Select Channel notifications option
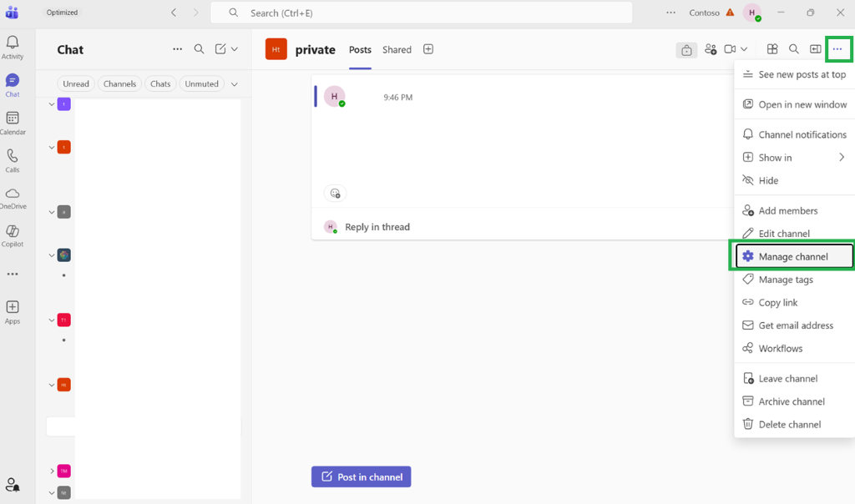The height and width of the screenshot is (504, 855). pyautogui.click(x=795, y=134)
